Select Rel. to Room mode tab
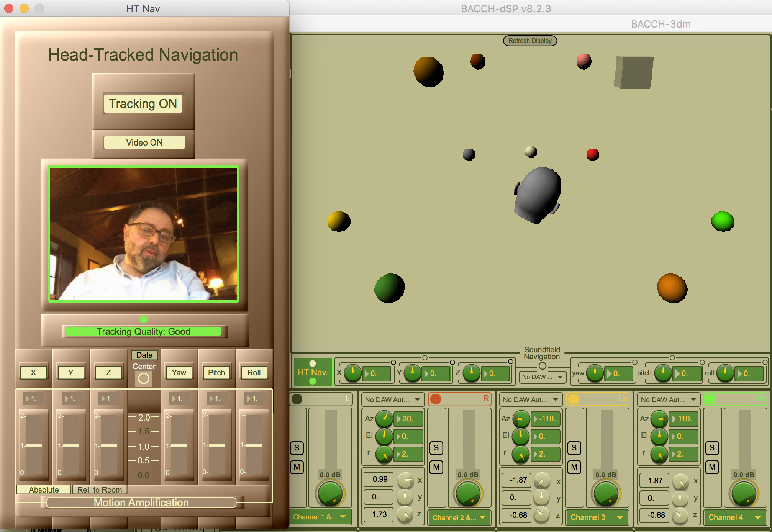 tap(100, 489)
